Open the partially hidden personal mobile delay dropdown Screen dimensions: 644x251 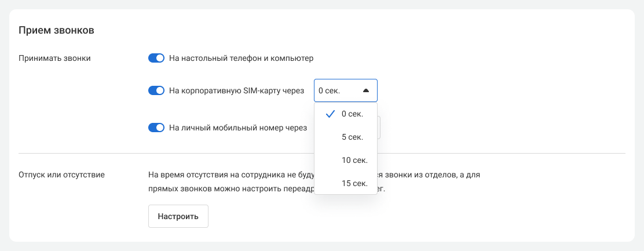coord(379,128)
